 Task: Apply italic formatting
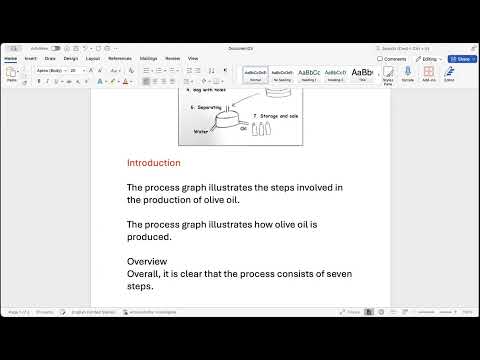(x=47, y=81)
